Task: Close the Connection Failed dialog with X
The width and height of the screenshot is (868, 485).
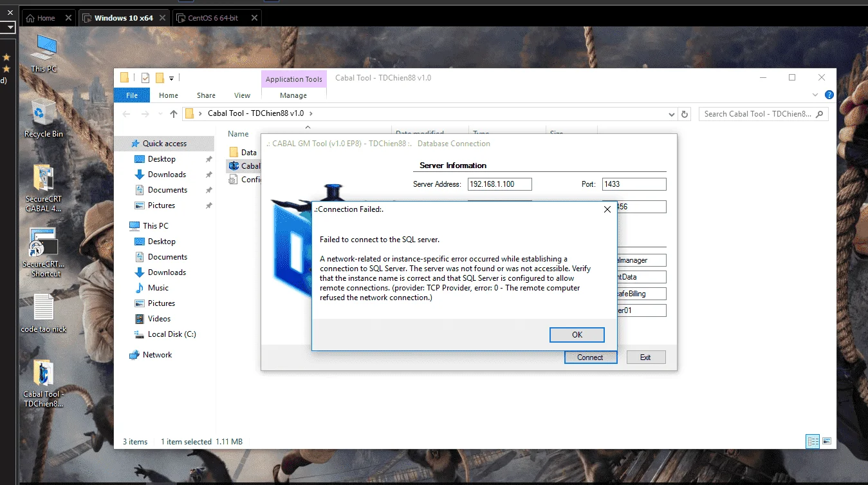Action: (607, 209)
